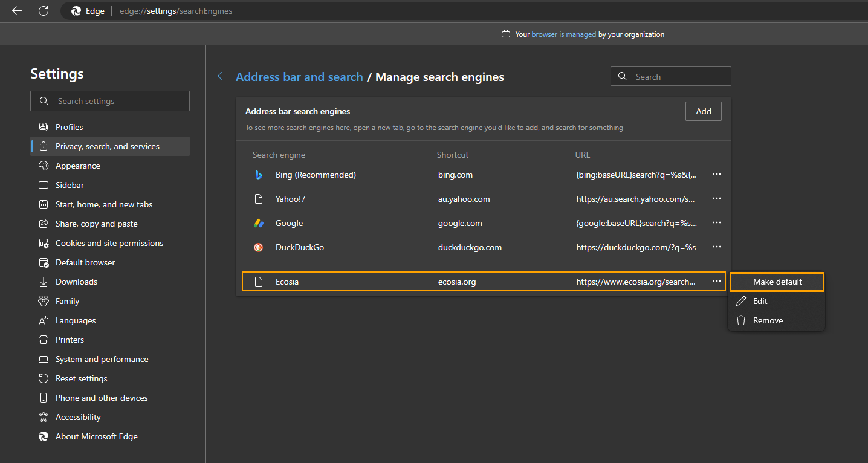868x463 pixels.
Task: Click the Languages icon
Action: tap(44, 320)
